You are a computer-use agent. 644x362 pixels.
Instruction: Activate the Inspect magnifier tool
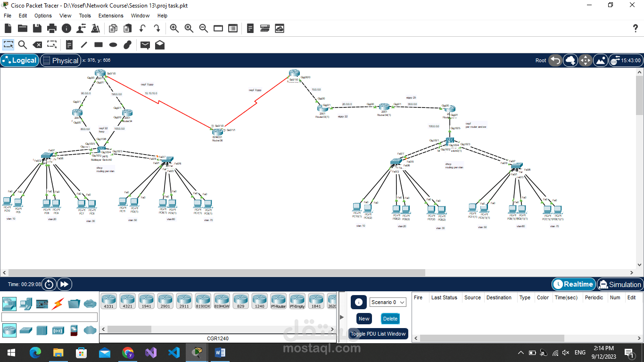point(23,45)
